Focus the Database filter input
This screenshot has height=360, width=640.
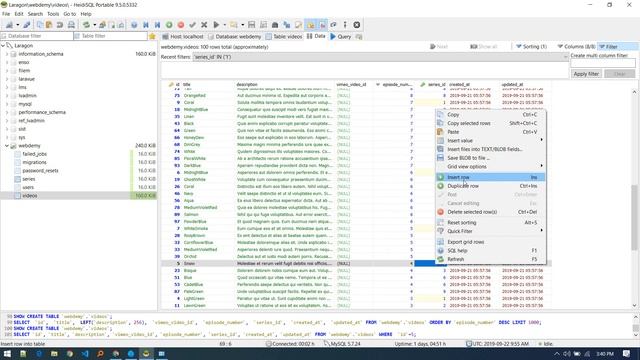[37, 36]
